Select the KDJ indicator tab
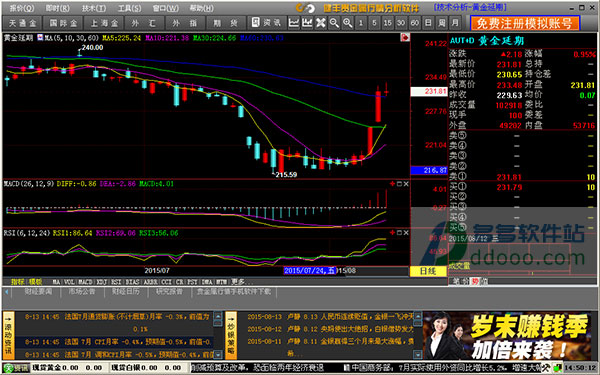Image resolution: width=600 pixels, height=375 pixels. [x=102, y=282]
